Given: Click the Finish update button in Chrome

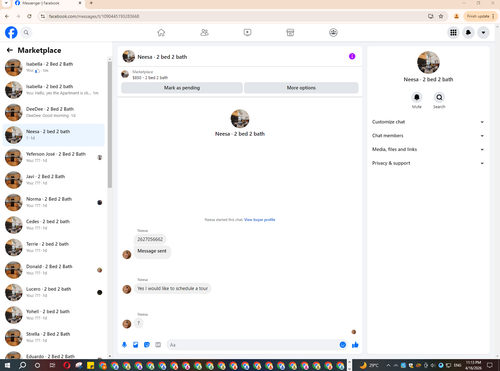Looking at the screenshot, I should [x=480, y=16].
